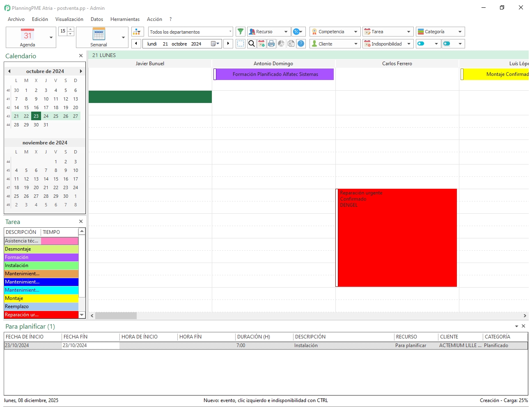
Task: Activate the search magnifier tool
Action: point(251,43)
